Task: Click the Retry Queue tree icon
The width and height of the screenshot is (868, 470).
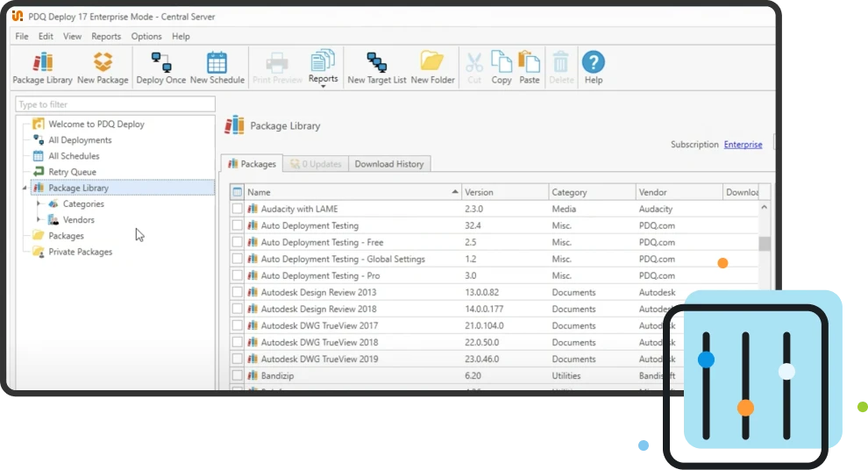Action: [x=39, y=172]
